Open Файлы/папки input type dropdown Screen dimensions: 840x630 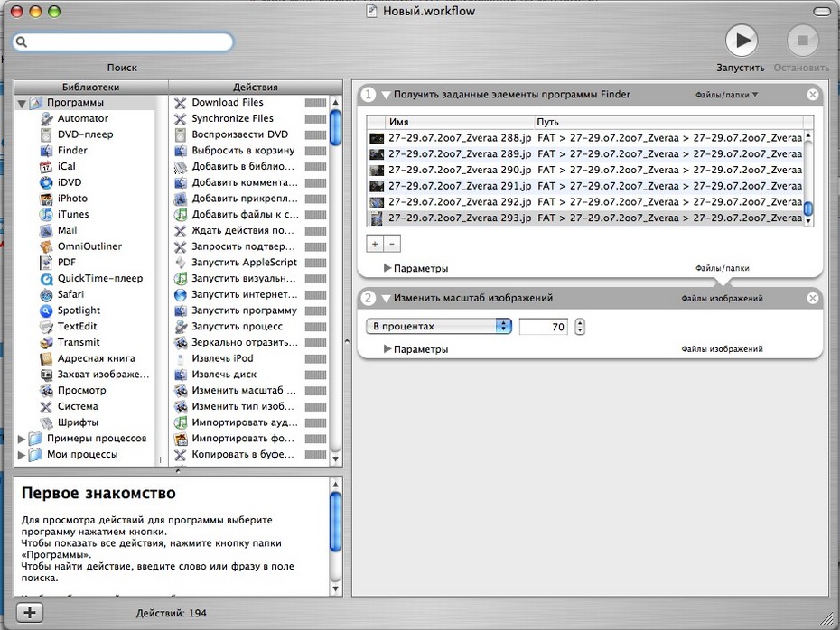[726, 95]
